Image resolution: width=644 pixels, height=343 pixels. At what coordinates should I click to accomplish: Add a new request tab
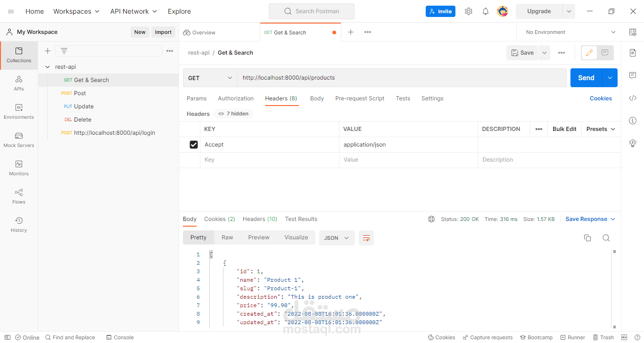pyautogui.click(x=351, y=32)
